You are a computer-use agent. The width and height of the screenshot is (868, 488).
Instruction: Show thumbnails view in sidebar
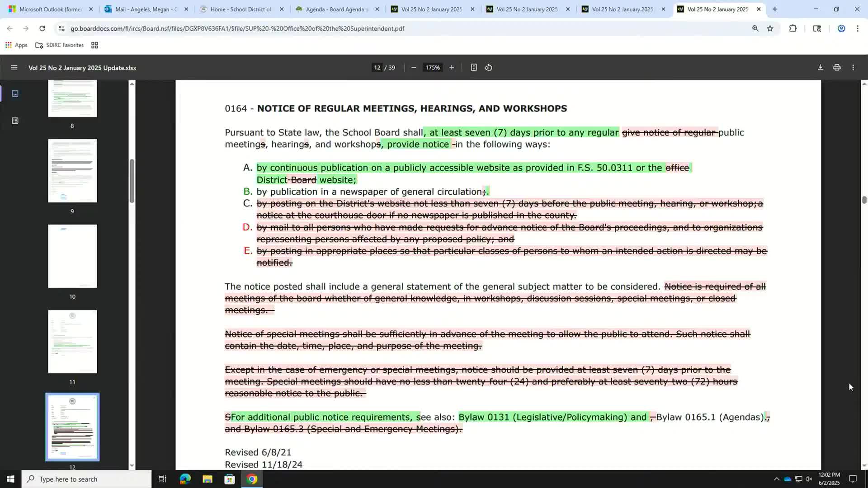pos(15,94)
